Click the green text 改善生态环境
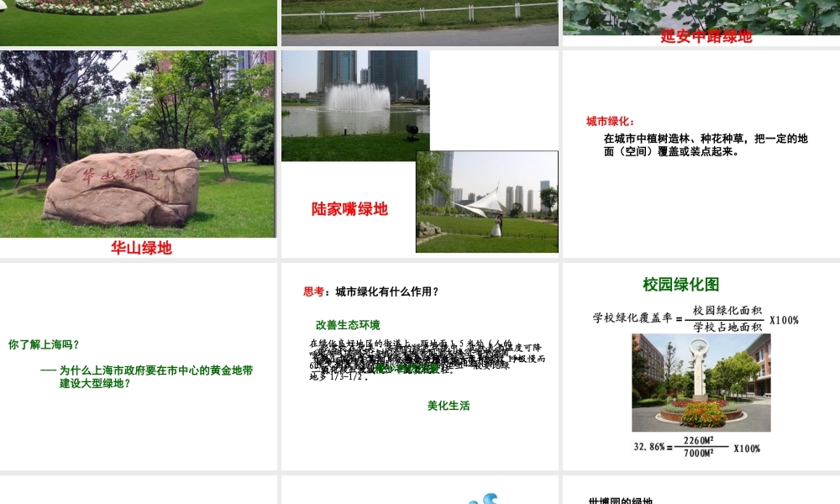The height and width of the screenshot is (504, 840). [348, 325]
